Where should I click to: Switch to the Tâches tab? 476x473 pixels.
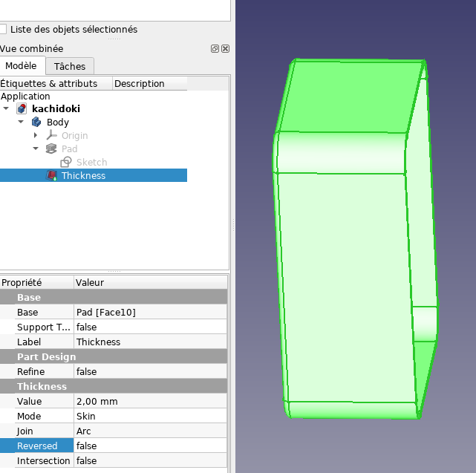tap(70, 67)
